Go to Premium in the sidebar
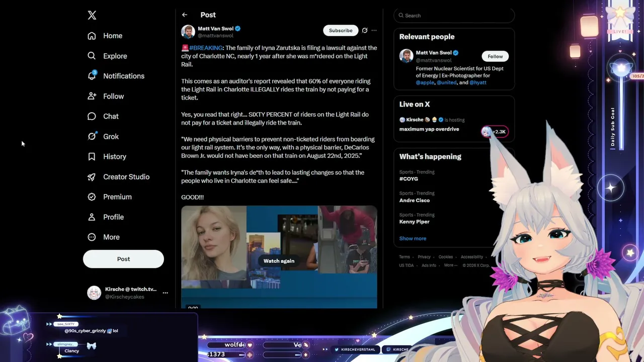This screenshot has height=362, width=644. (110, 197)
